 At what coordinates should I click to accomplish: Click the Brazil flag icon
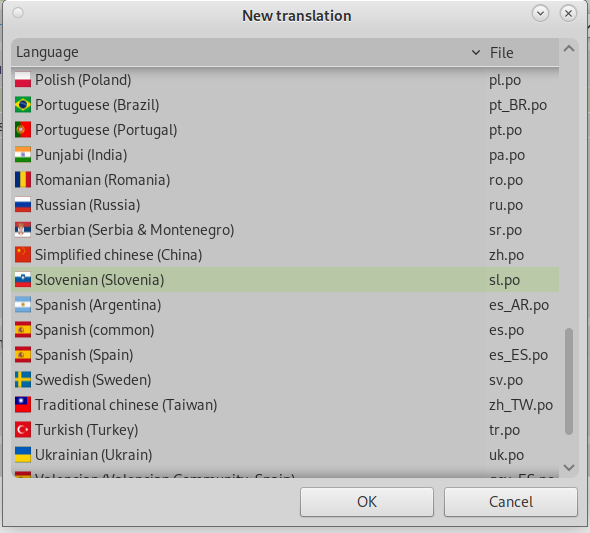pyautogui.click(x=23, y=105)
